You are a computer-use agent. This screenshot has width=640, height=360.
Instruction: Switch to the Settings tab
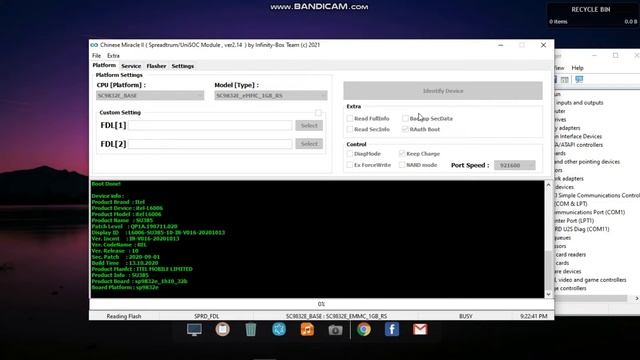click(182, 66)
